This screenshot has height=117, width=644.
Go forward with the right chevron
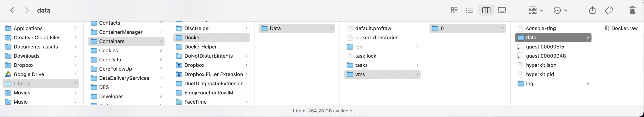(x=27, y=10)
